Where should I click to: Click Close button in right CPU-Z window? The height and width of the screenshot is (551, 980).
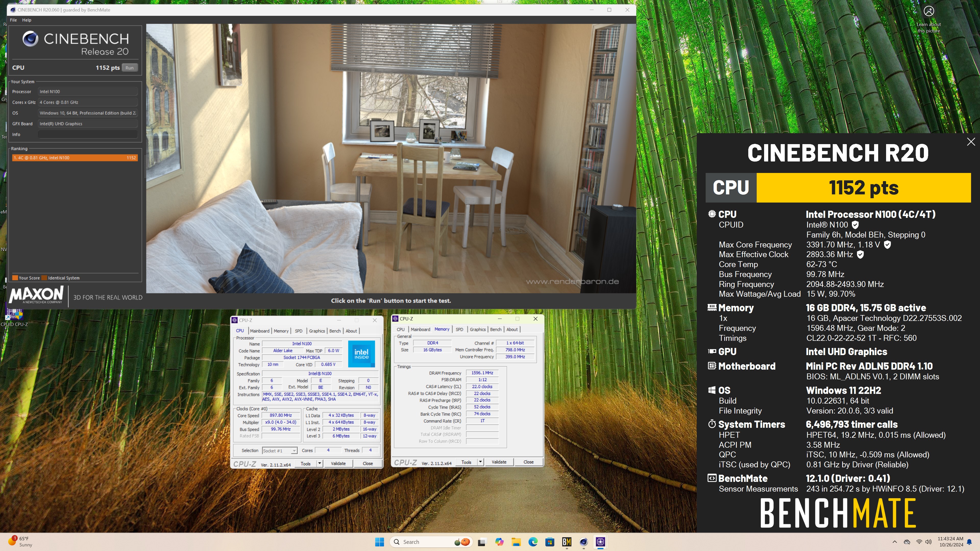[x=529, y=462]
